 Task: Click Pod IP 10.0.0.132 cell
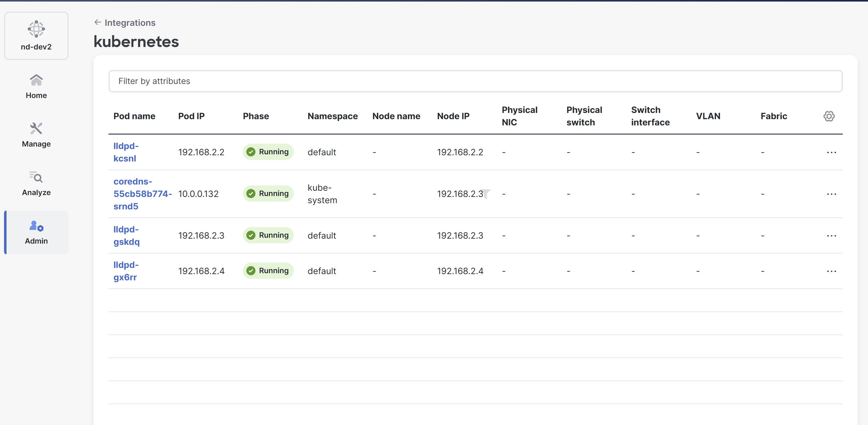tap(198, 194)
